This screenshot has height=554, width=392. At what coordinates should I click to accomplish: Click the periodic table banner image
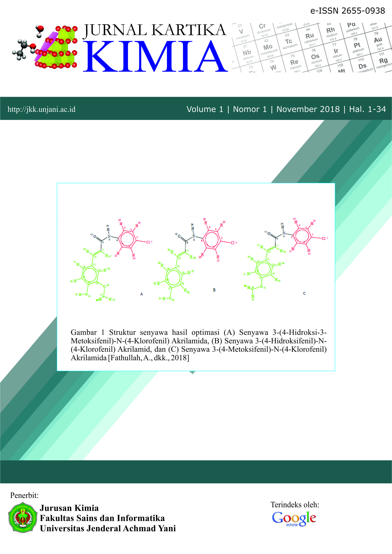pos(311,48)
